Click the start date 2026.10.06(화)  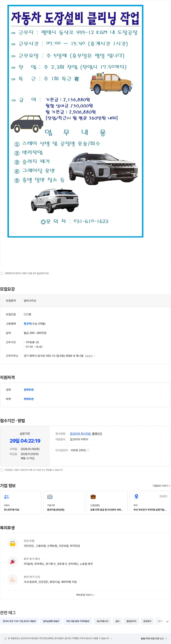coord(30,449)
